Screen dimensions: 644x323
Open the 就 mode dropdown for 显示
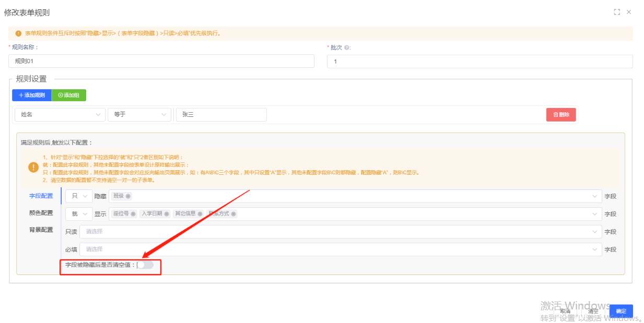coord(78,214)
